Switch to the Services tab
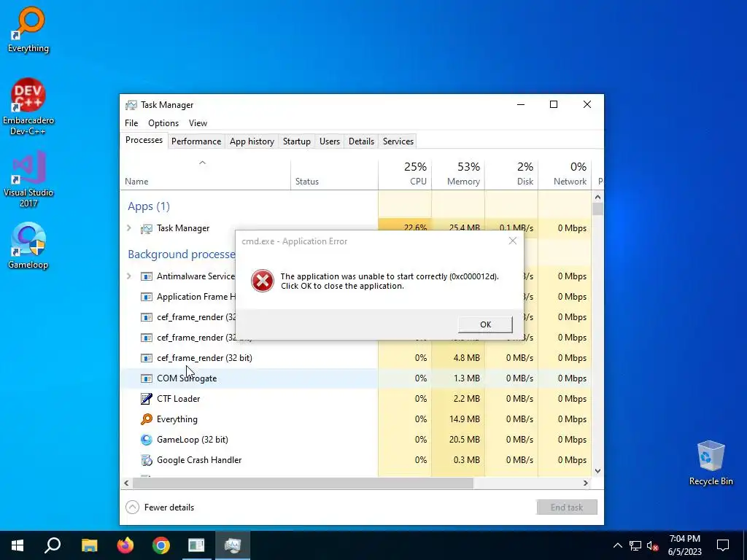Screen dimensions: 747x560 [398, 141]
